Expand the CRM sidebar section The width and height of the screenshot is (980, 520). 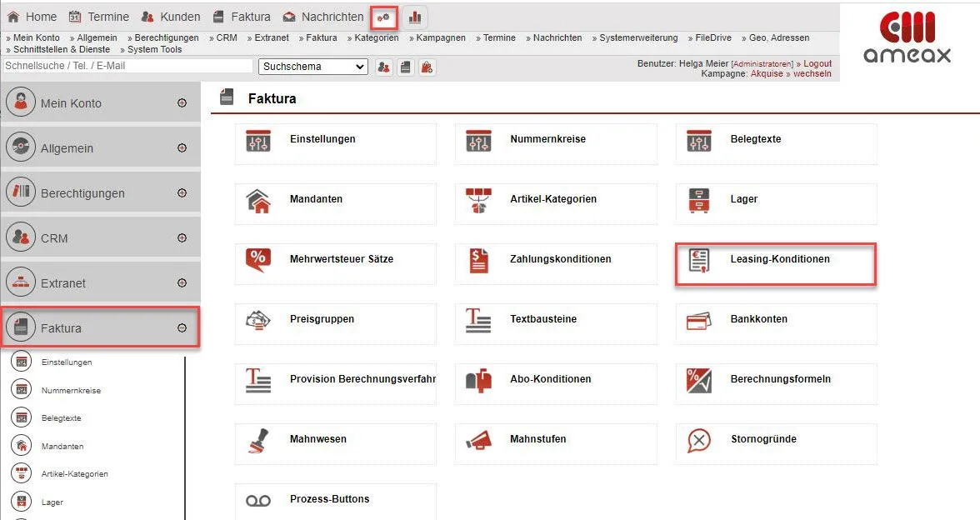pyautogui.click(x=182, y=238)
